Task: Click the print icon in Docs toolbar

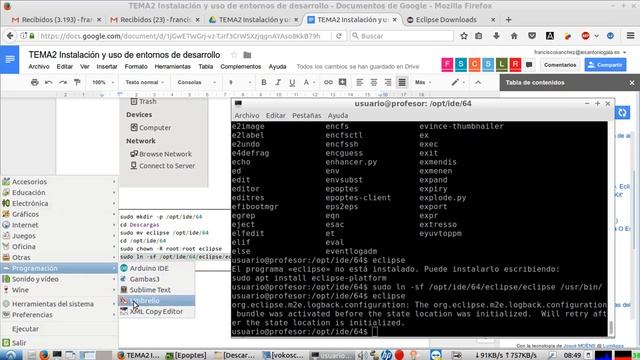Action: pos(35,82)
